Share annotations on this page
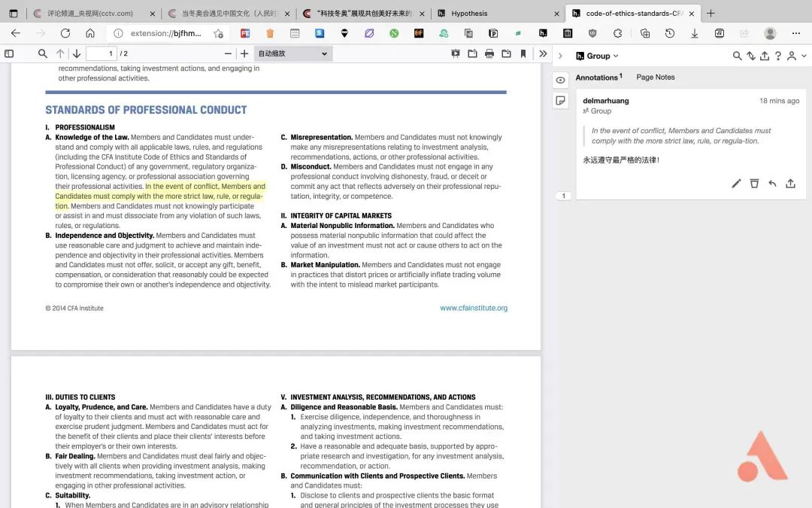The width and height of the screenshot is (812, 508). click(765, 56)
